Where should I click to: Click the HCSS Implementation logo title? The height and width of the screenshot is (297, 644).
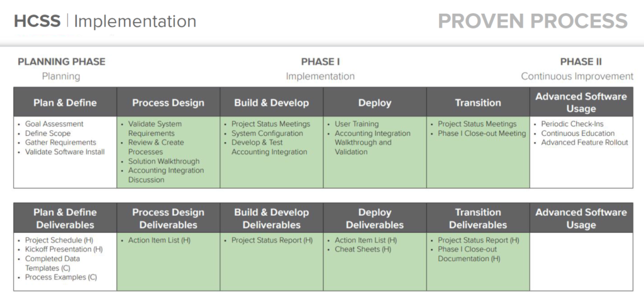tap(105, 21)
